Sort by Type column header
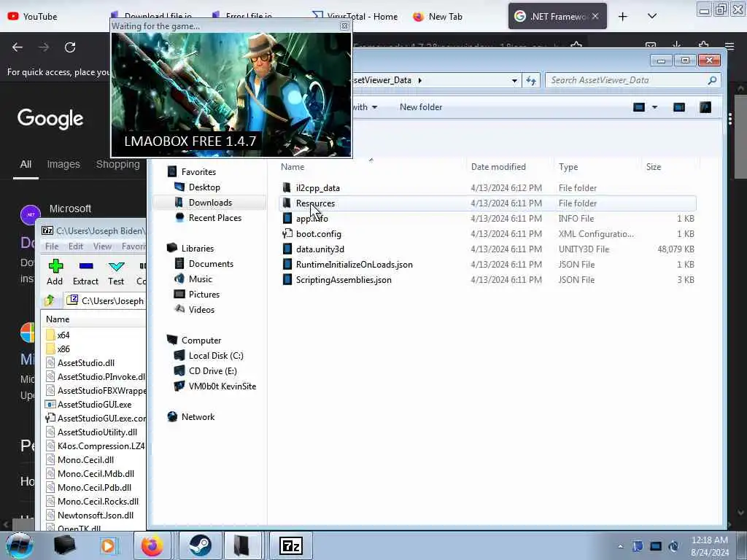This screenshot has width=747, height=560. (568, 167)
